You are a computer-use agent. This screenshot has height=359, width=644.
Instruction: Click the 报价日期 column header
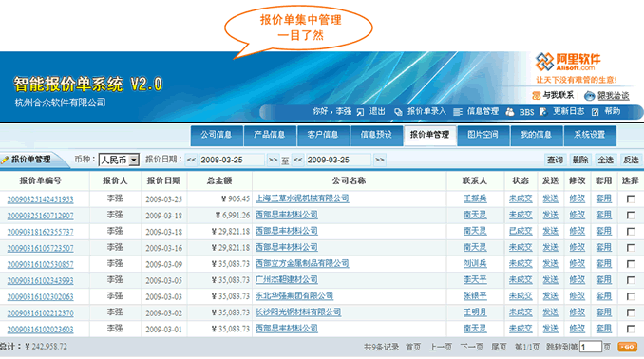pos(164,180)
